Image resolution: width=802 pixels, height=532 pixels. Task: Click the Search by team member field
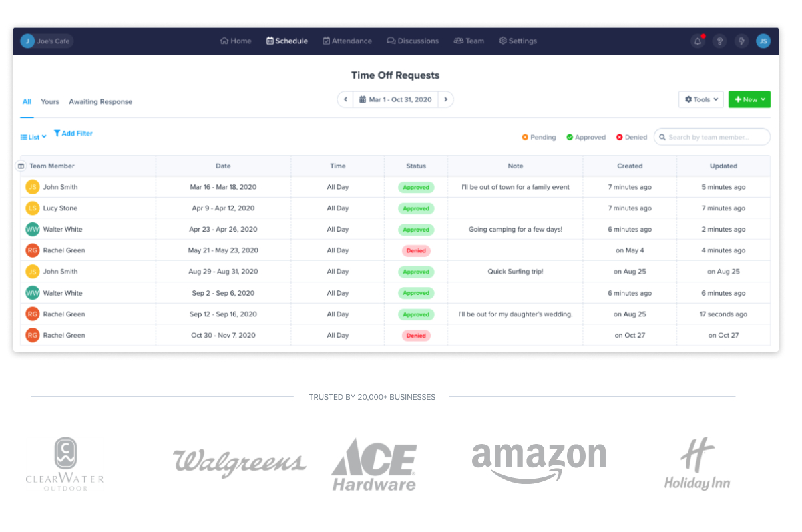[x=712, y=137]
